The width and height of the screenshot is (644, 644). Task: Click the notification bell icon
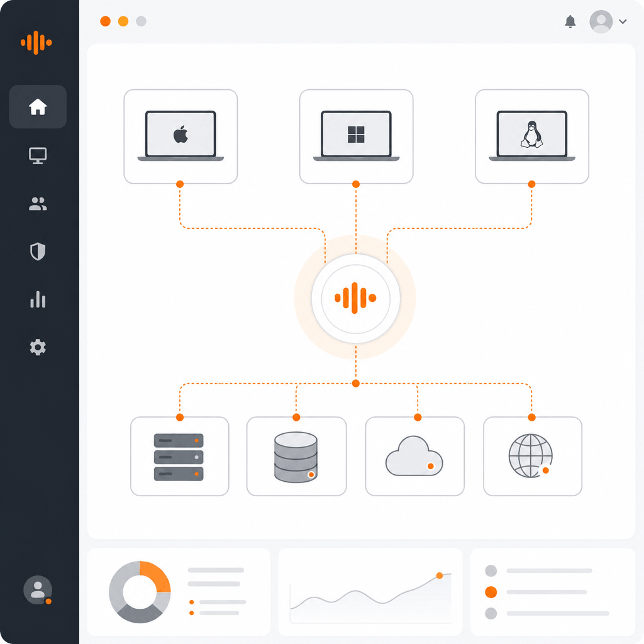pyautogui.click(x=570, y=21)
